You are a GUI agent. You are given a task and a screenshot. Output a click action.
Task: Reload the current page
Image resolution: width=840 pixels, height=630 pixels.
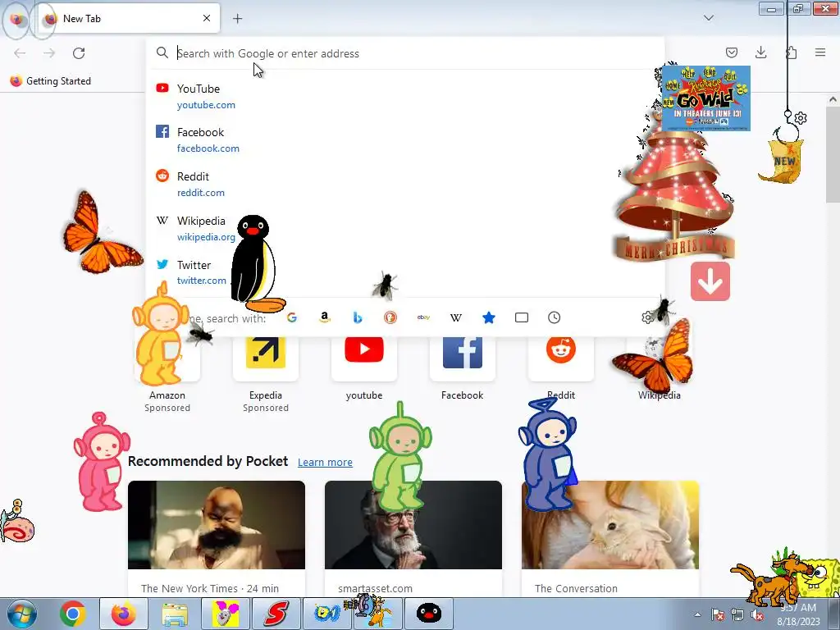click(x=79, y=53)
